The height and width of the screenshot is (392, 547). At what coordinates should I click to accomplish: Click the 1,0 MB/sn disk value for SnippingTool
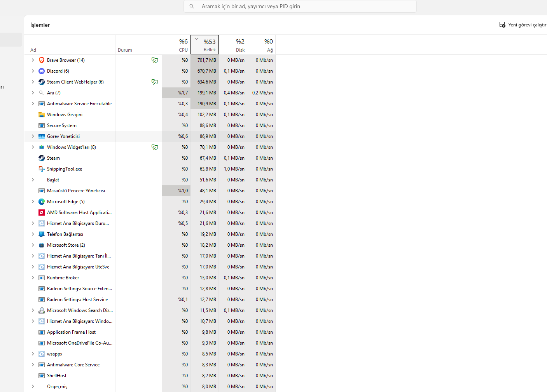(x=234, y=169)
